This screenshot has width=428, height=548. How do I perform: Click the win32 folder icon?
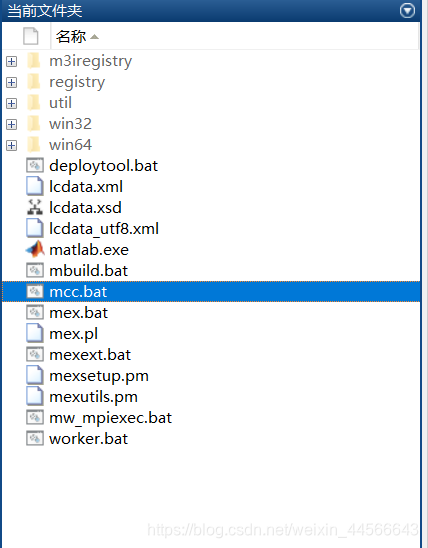click(34, 124)
